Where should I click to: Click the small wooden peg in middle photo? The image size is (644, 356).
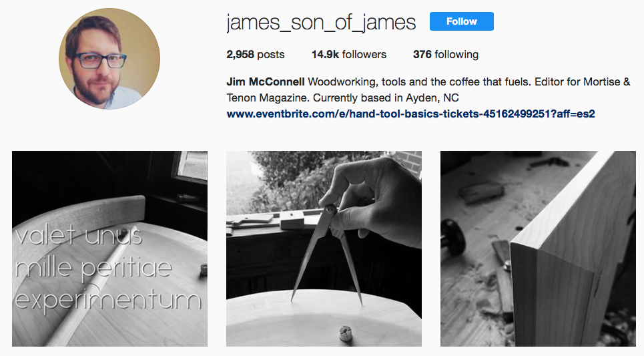coord(346,333)
